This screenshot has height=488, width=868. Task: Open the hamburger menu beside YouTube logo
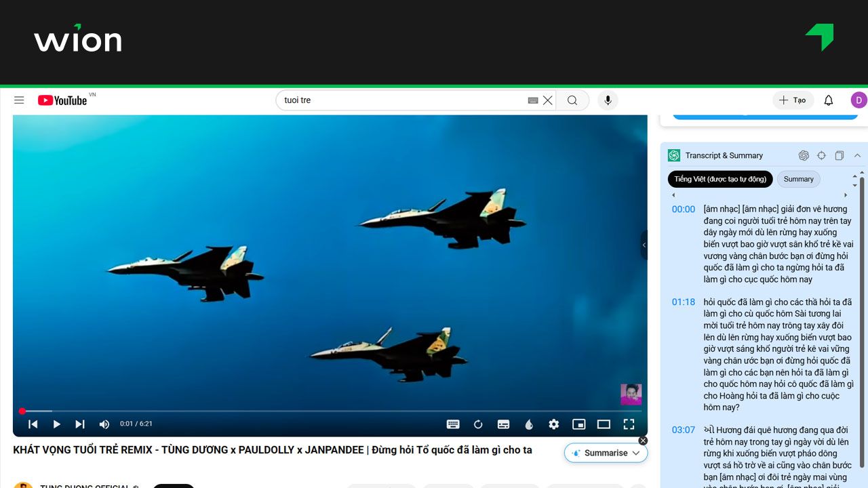click(x=19, y=100)
